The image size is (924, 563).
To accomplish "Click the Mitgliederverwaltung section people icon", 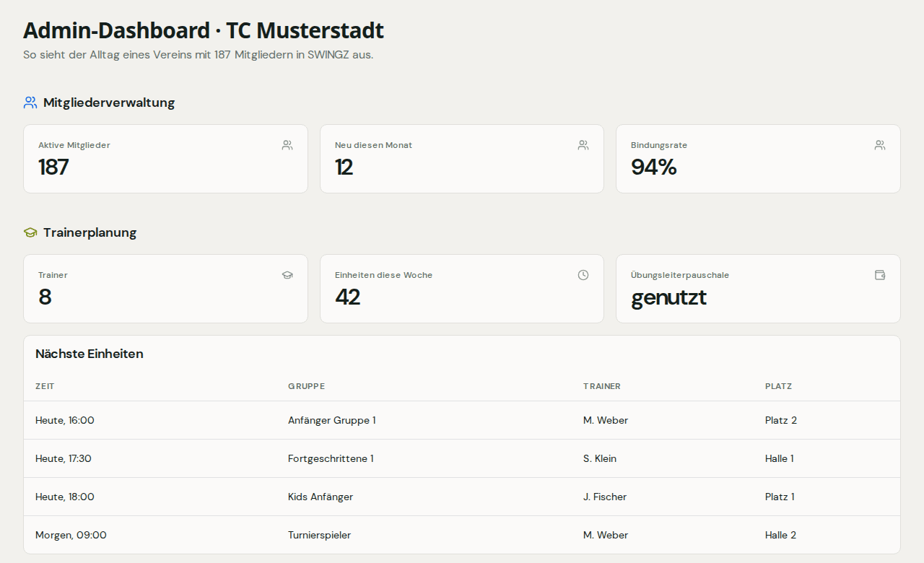I will 30,102.
